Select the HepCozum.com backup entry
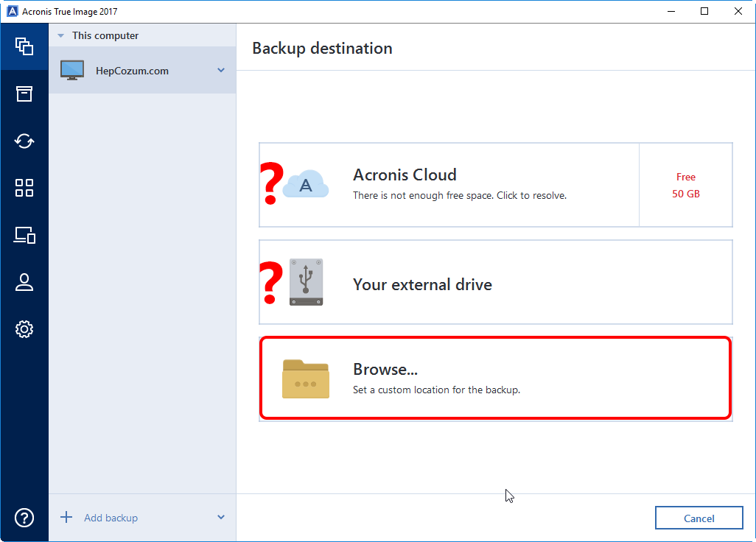The image size is (756, 542). 142,71
